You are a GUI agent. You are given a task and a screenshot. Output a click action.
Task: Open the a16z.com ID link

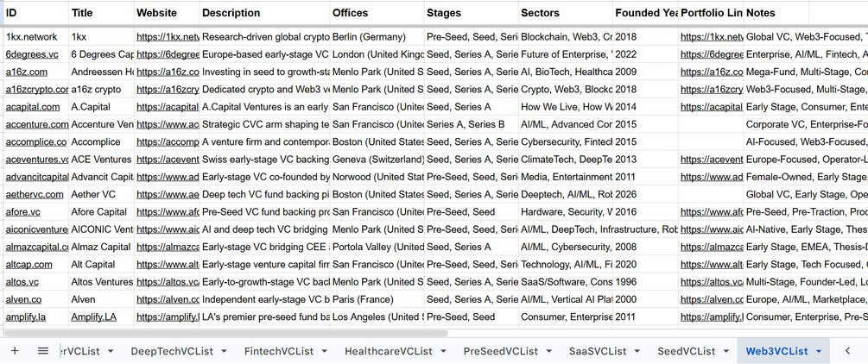pos(27,72)
